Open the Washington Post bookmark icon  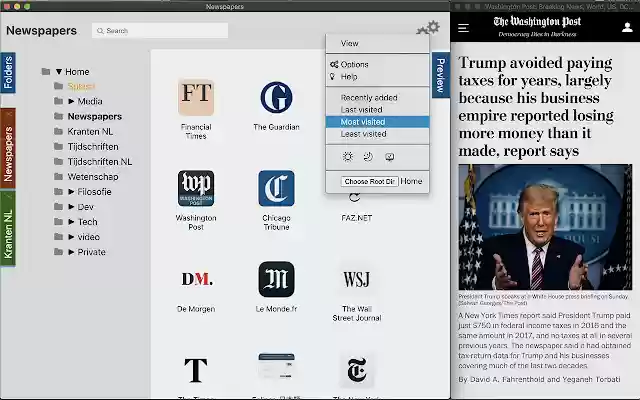click(x=196, y=188)
